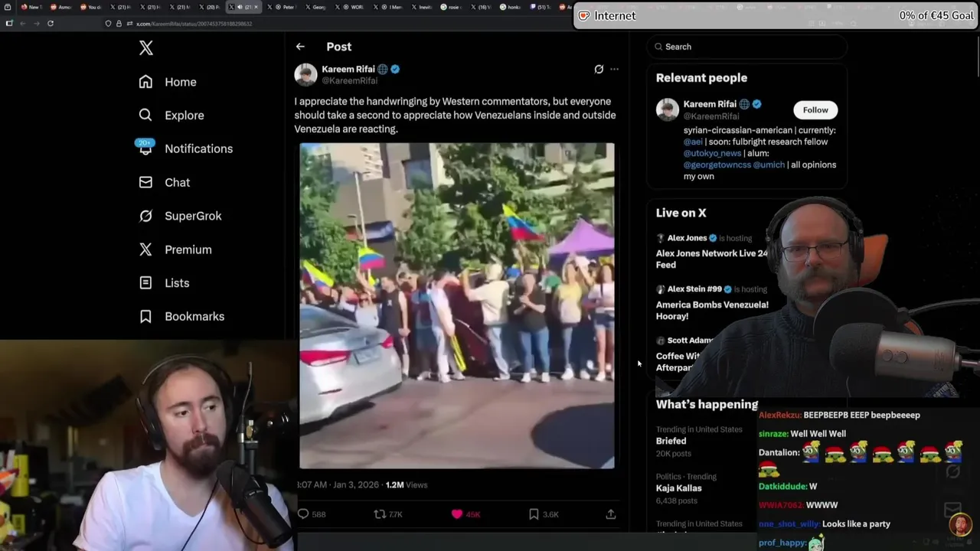Click the x.com/KareemRifai URL in the address bar
Viewport: 980px width, 551px height.
pos(194,24)
